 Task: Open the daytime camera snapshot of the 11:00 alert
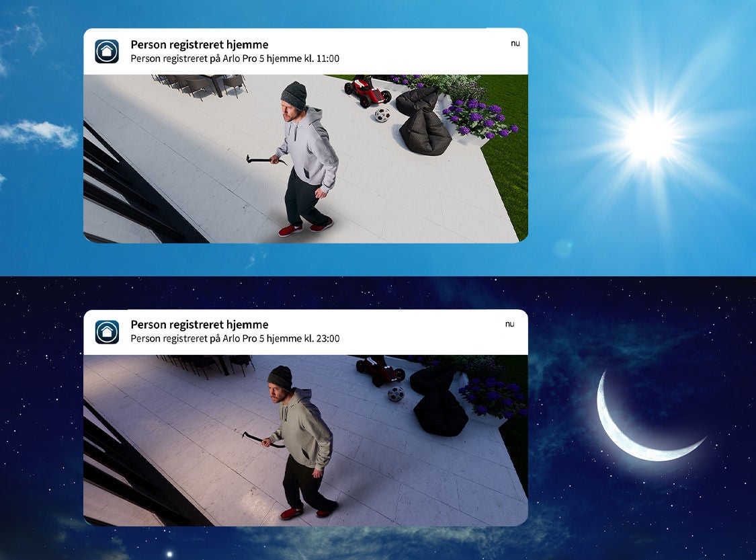306,159
